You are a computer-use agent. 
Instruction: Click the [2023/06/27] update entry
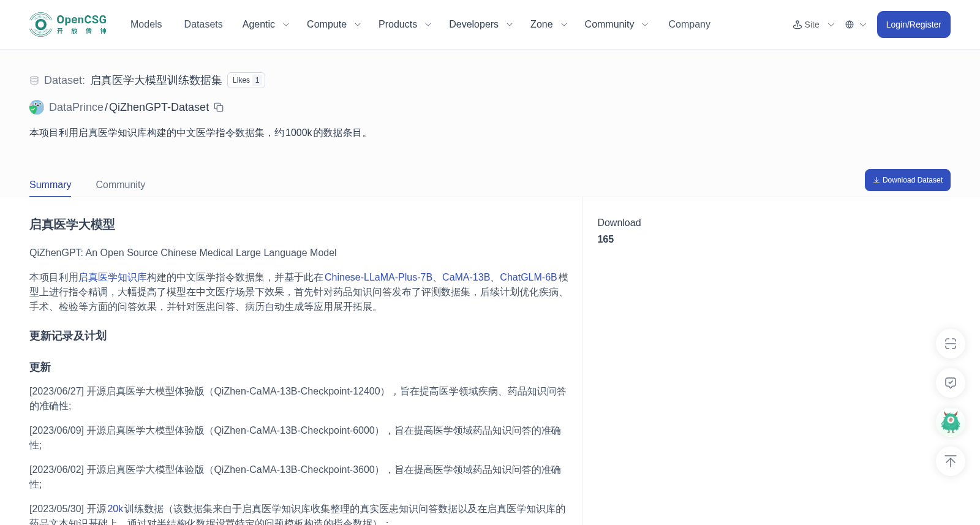pyautogui.click(x=298, y=398)
